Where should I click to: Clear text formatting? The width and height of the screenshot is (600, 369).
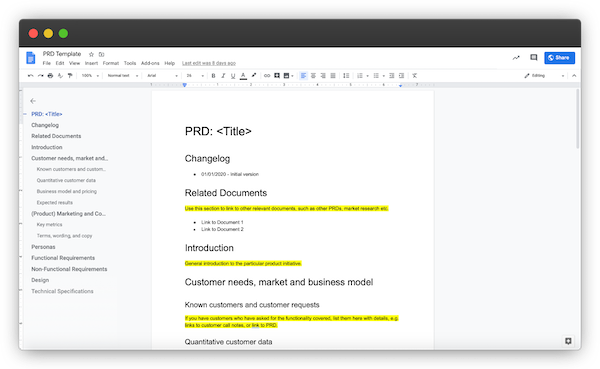[414, 76]
